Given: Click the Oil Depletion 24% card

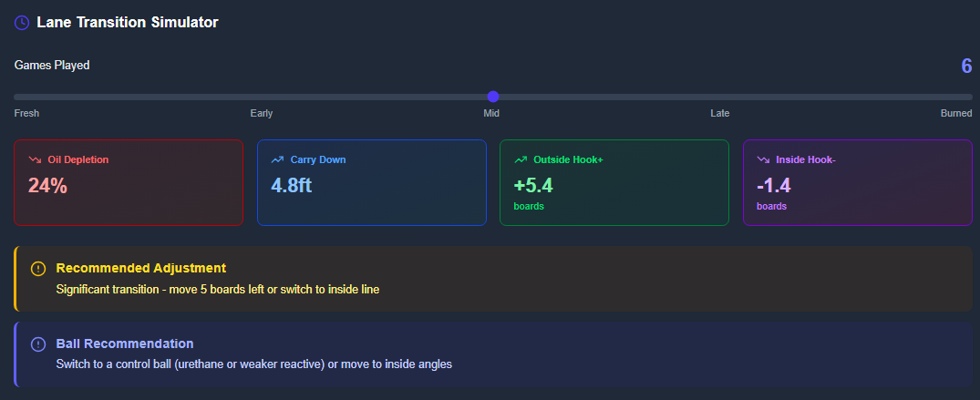Looking at the screenshot, I should point(129,182).
